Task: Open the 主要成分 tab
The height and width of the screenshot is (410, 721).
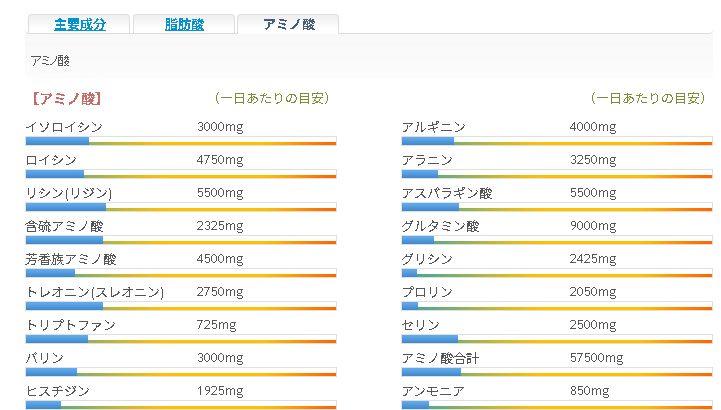Action: tap(79, 24)
